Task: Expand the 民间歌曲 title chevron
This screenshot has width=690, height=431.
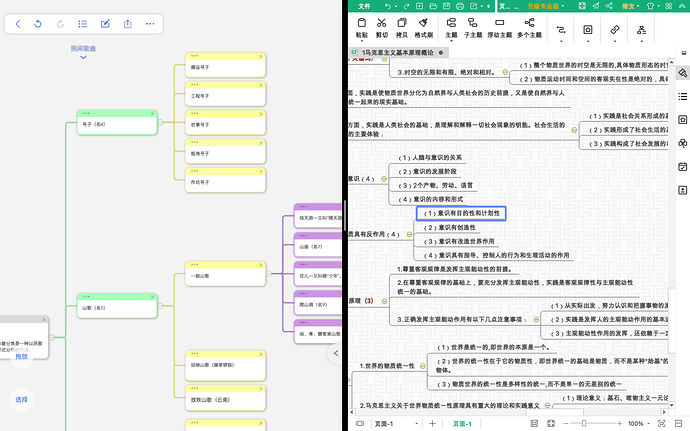Action: (x=84, y=57)
